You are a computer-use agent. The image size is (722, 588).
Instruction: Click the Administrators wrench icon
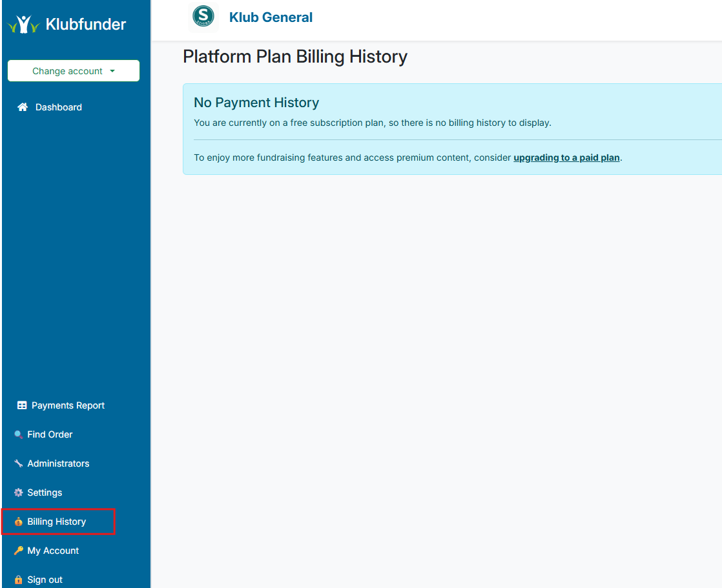click(18, 463)
